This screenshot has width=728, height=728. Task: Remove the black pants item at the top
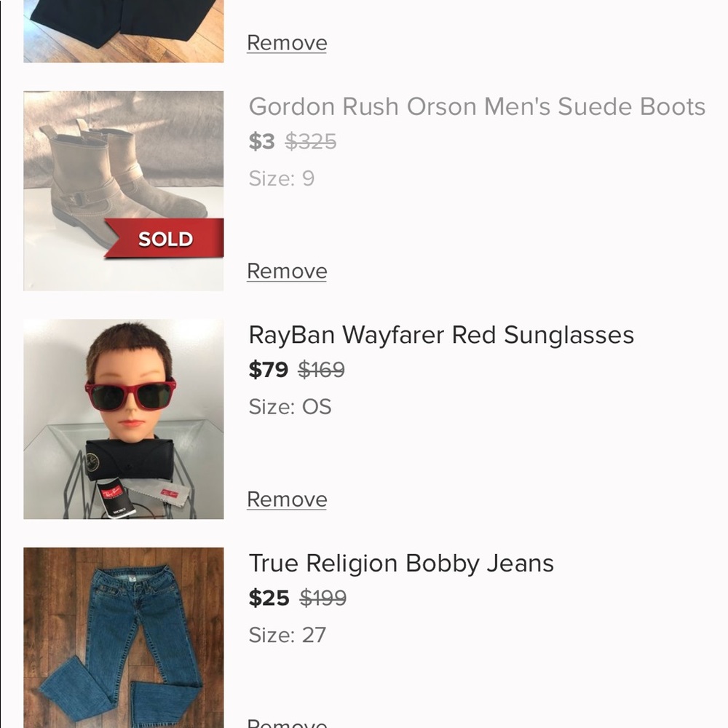(x=286, y=42)
